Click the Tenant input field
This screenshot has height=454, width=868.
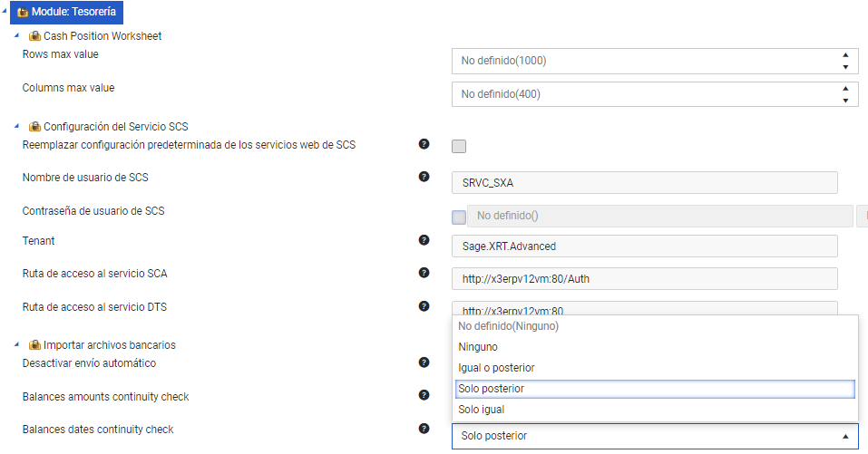pyautogui.click(x=644, y=246)
